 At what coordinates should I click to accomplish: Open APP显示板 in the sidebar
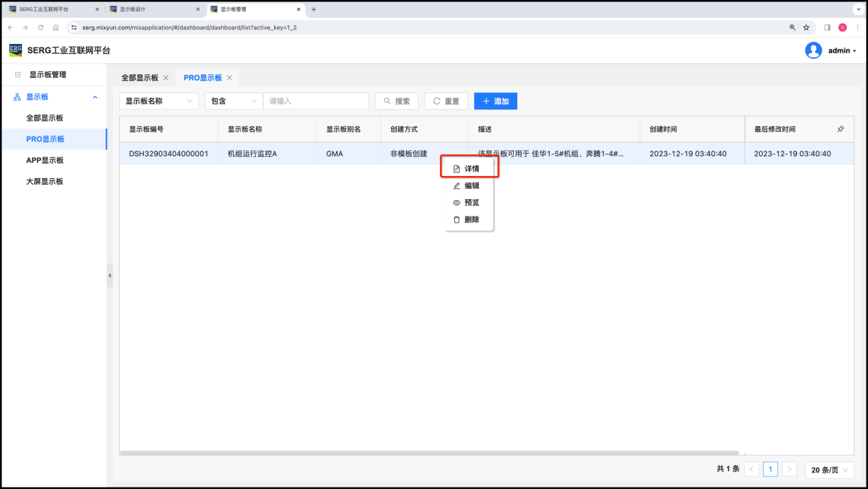[x=45, y=160]
